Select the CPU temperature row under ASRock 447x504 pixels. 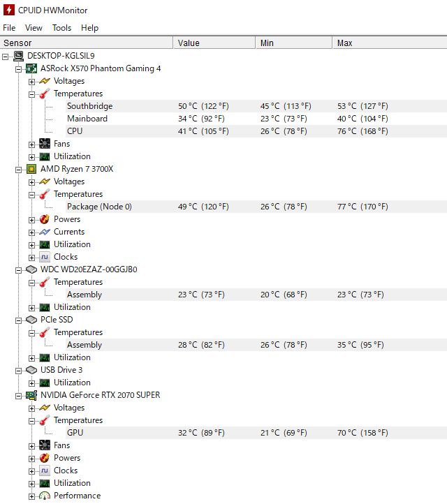coord(256,131)
